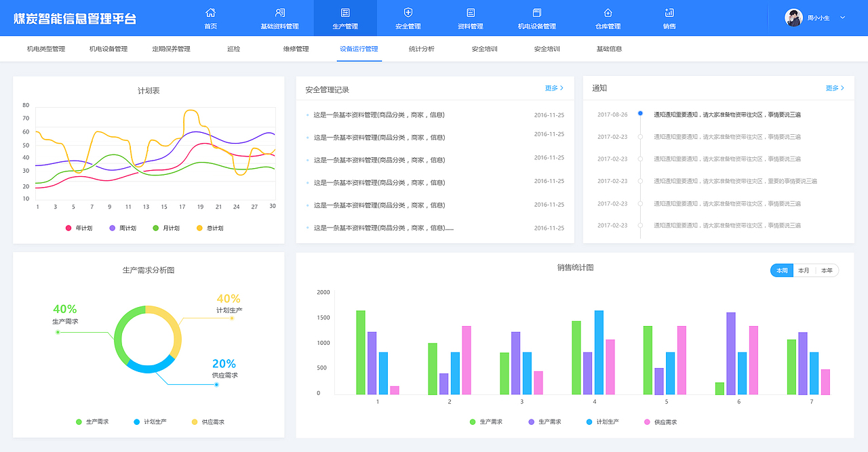The width and height of the screenshot is (868, 452).
Task: Select 本月 range in sales chart
Action: click(804, 270)
